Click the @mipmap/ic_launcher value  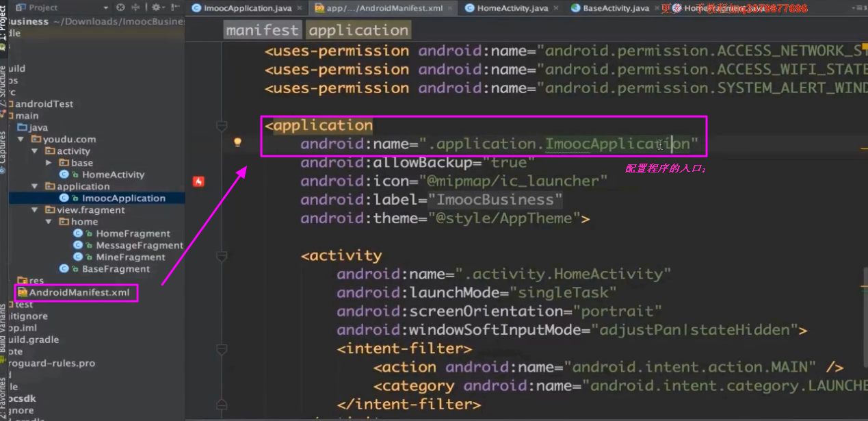pyautogui.click(x=518, y=181)
